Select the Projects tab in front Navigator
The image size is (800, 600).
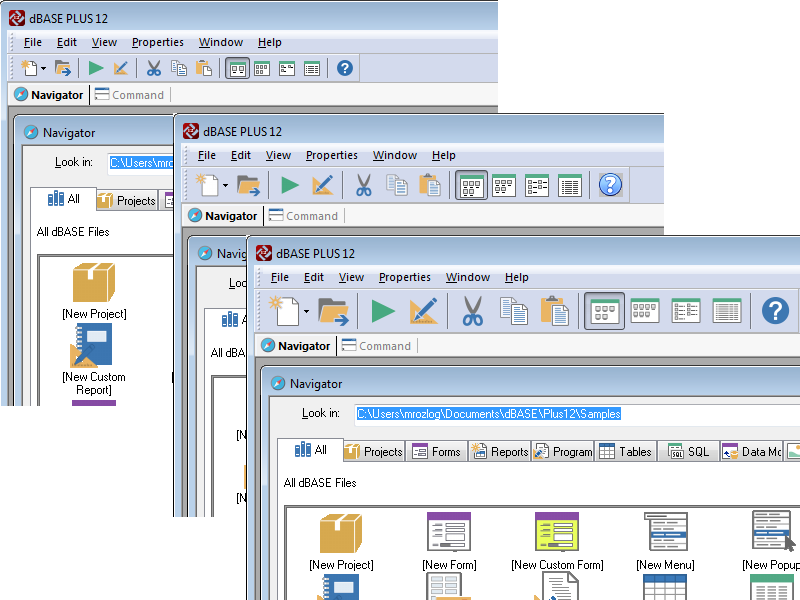point(374,452)
